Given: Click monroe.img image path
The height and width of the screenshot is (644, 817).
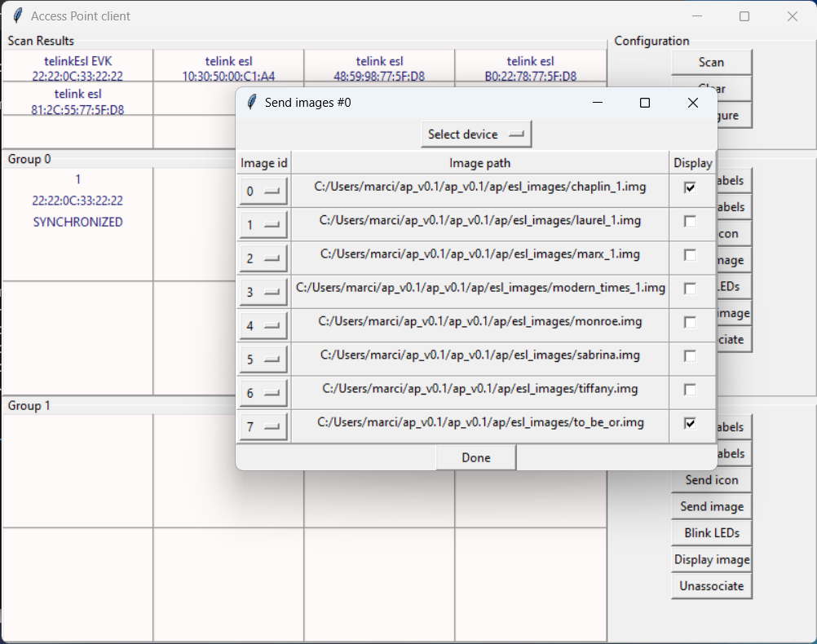Looking at the screenshot, I should [480, 321].
